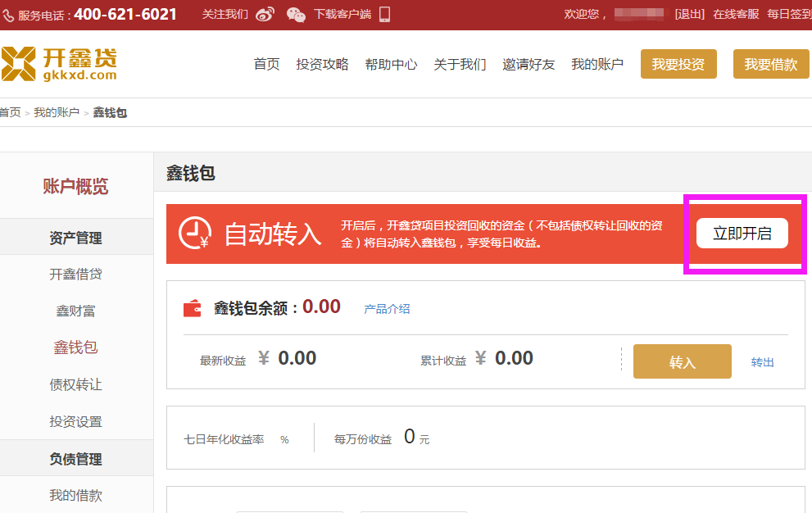Select 鑫钱包 in the sidebar

[x=75, y=347]
